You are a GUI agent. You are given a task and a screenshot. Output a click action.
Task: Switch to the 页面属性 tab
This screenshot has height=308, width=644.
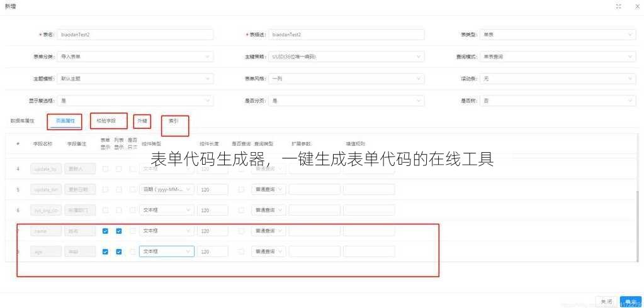click(x=65, y=121)
